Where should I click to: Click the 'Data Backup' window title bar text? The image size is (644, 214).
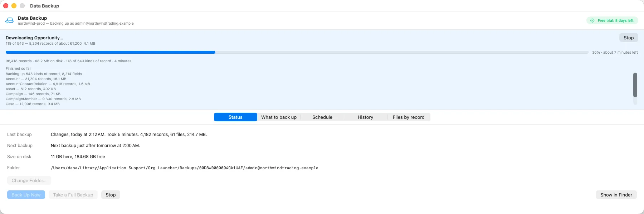45,6
